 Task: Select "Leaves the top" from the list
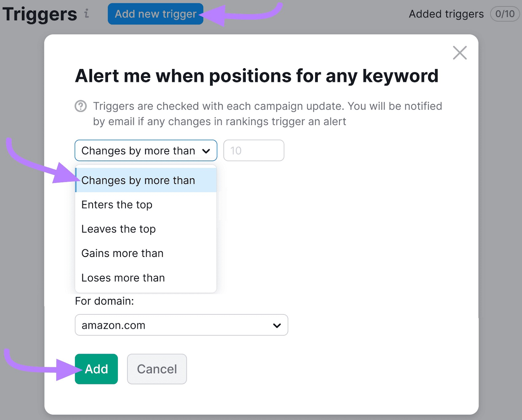pos(118,229)
